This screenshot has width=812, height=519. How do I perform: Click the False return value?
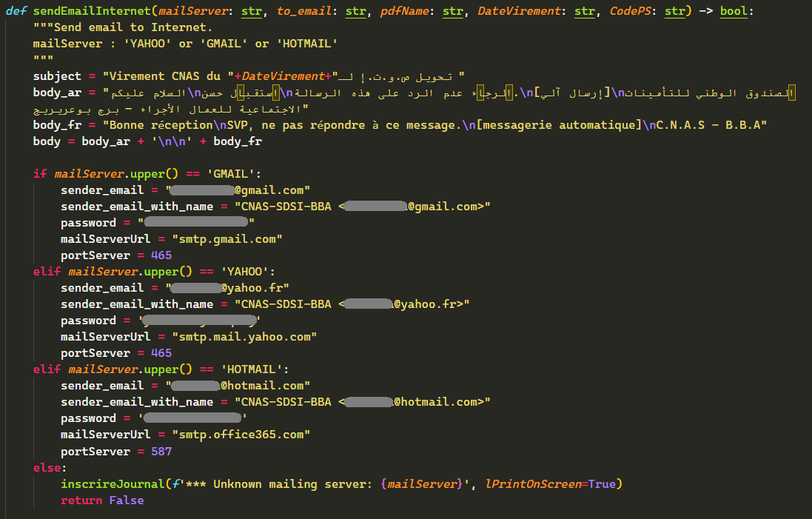point(127,500)
